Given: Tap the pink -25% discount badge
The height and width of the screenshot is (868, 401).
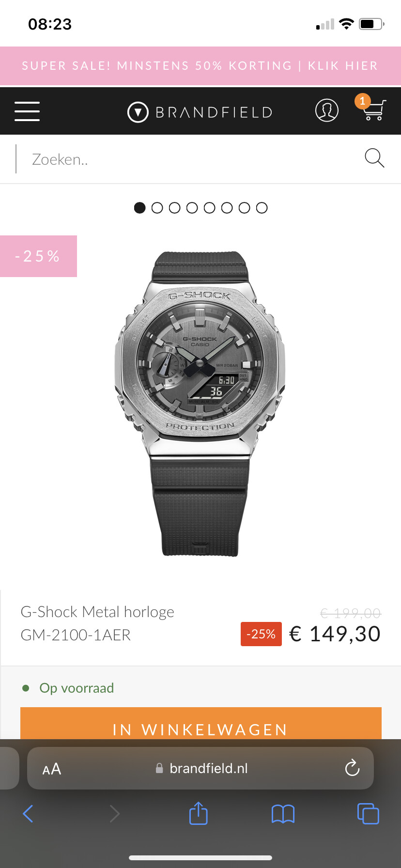Looking at the screenshot, I should point(38,256).
